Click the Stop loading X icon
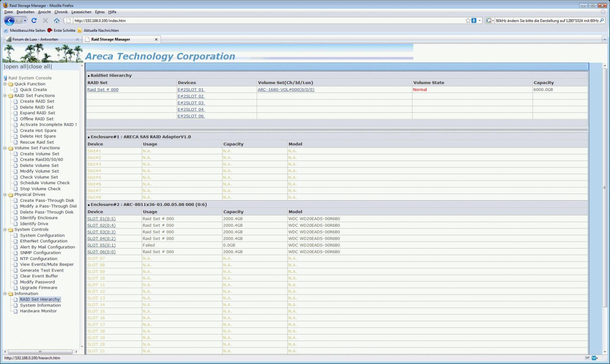Viewport: 610px width, 364px height. pyautogui.click(x=45, y=21)
